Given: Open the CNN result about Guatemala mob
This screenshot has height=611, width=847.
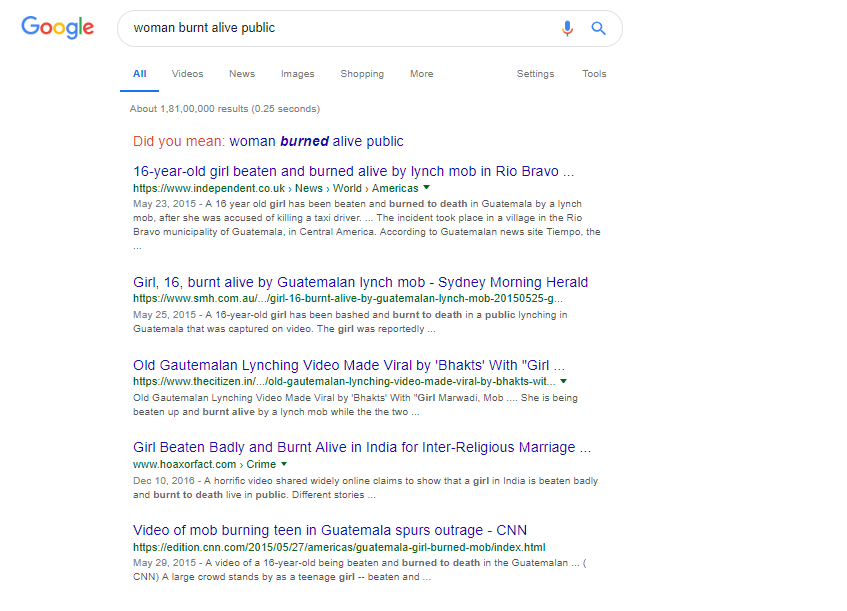Looking at the screenshot, I should 328,530.
